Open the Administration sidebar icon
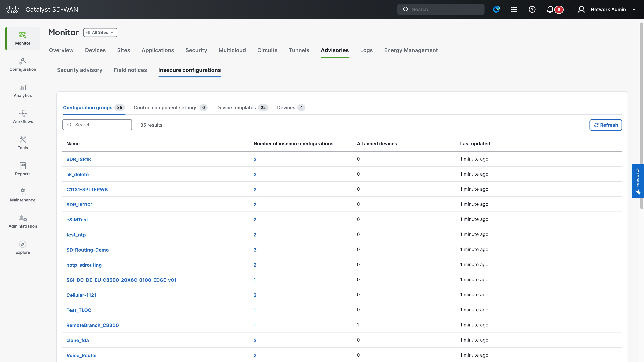This screenshot has height=362, width=644. pyautogui.click(x=23, y=221)
